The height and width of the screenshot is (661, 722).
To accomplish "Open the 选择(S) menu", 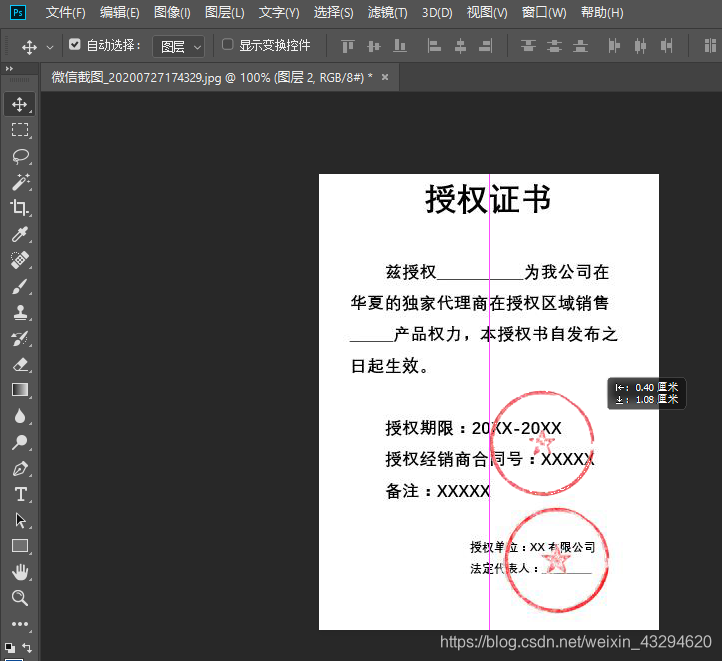I will coord(334,12).
